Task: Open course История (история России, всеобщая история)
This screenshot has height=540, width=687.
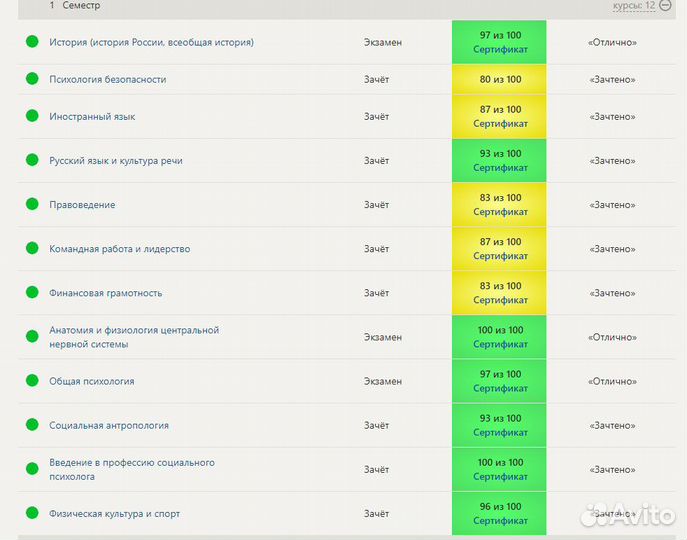Action: point(151,42)
